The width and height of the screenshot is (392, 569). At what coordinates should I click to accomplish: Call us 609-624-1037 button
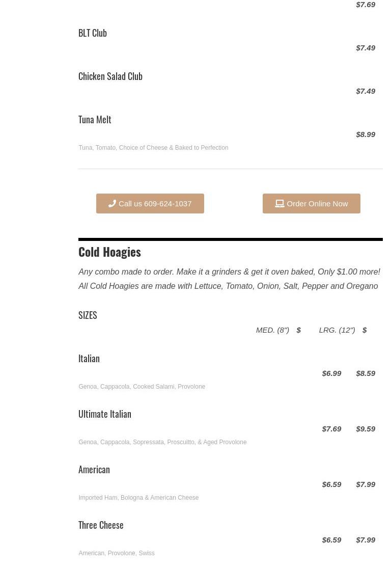point(150,204)
